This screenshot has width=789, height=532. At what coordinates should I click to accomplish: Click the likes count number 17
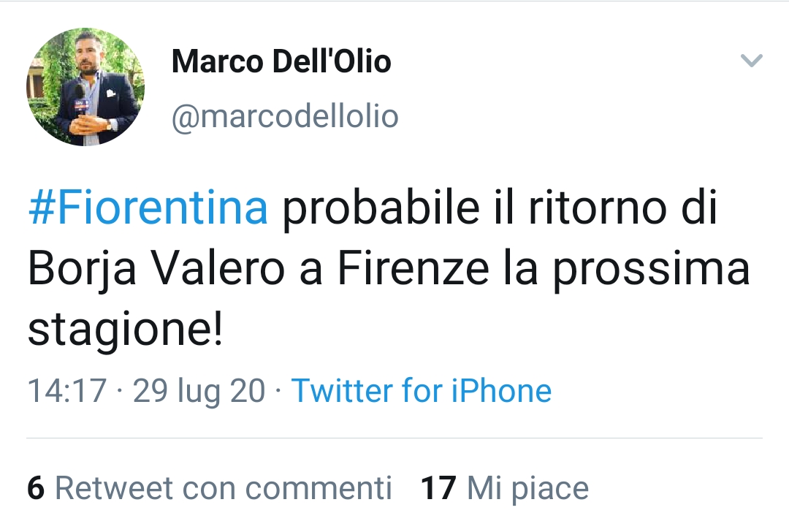[438, 487]
